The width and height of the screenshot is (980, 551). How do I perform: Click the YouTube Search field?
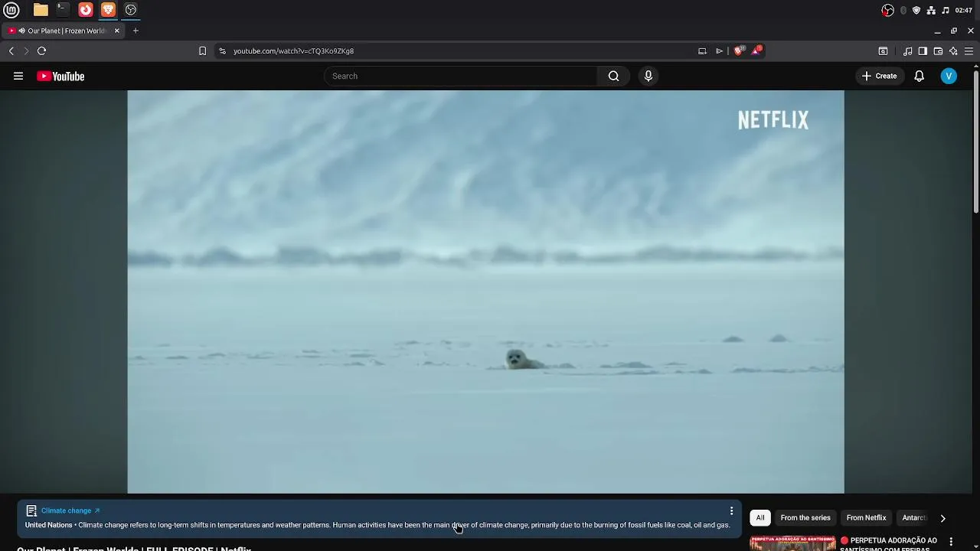point(461,76)
